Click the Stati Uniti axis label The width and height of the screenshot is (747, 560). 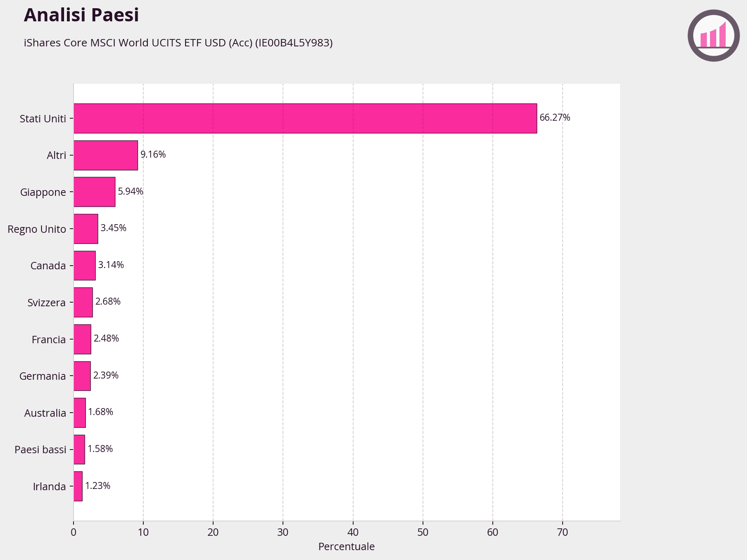coord(43,119)
